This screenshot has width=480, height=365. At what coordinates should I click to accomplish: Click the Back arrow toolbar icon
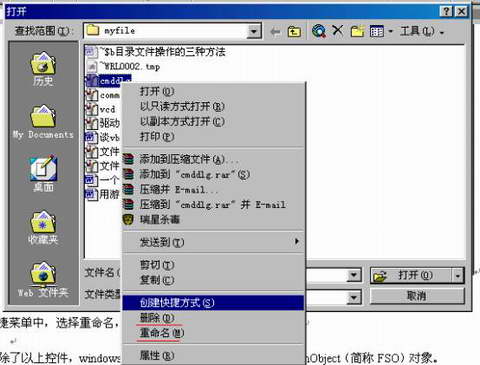275,32
